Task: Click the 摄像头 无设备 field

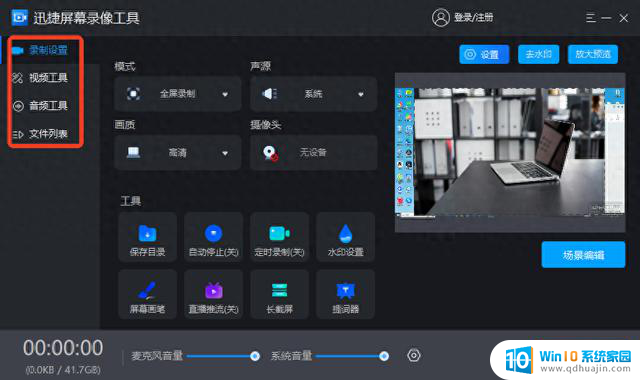Action: coord(313,153)
